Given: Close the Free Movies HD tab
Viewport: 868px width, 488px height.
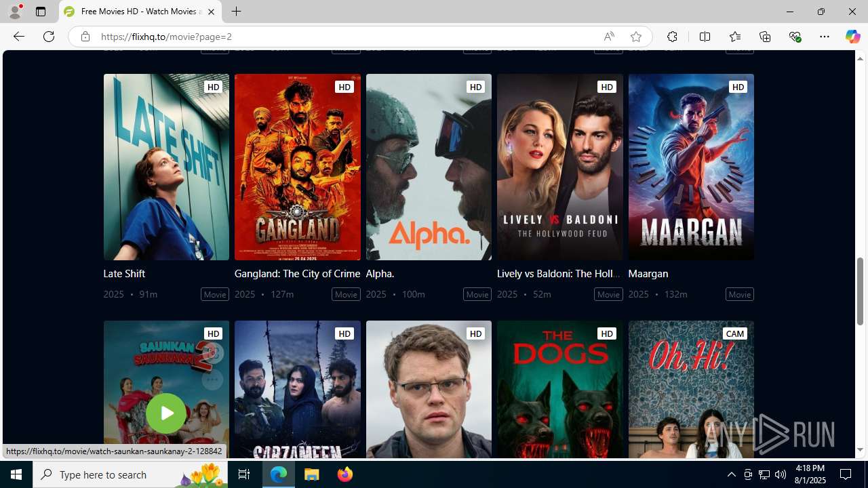Looking at the screenshot, I should point(211,12).
